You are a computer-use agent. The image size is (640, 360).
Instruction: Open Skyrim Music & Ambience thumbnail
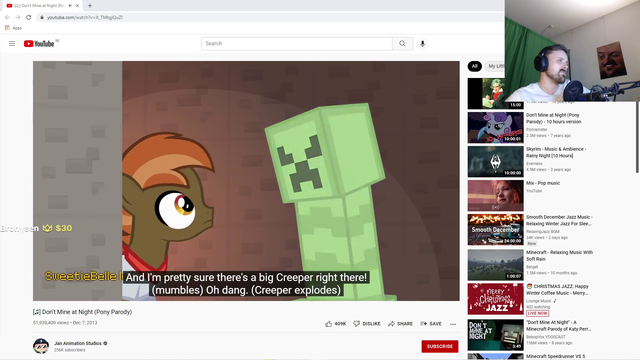[x=496, y=162]
